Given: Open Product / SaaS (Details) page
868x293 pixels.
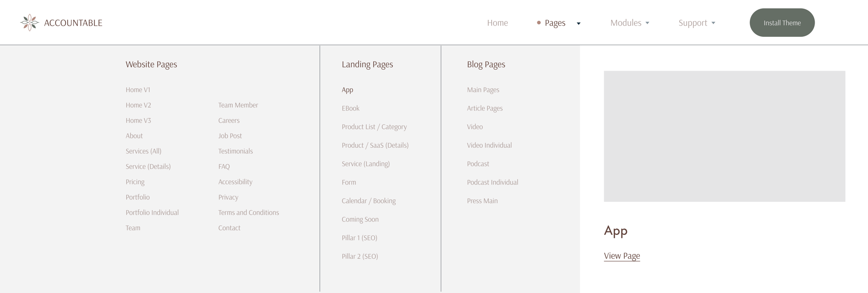Looking at the screenshot, I should [375, 145].
